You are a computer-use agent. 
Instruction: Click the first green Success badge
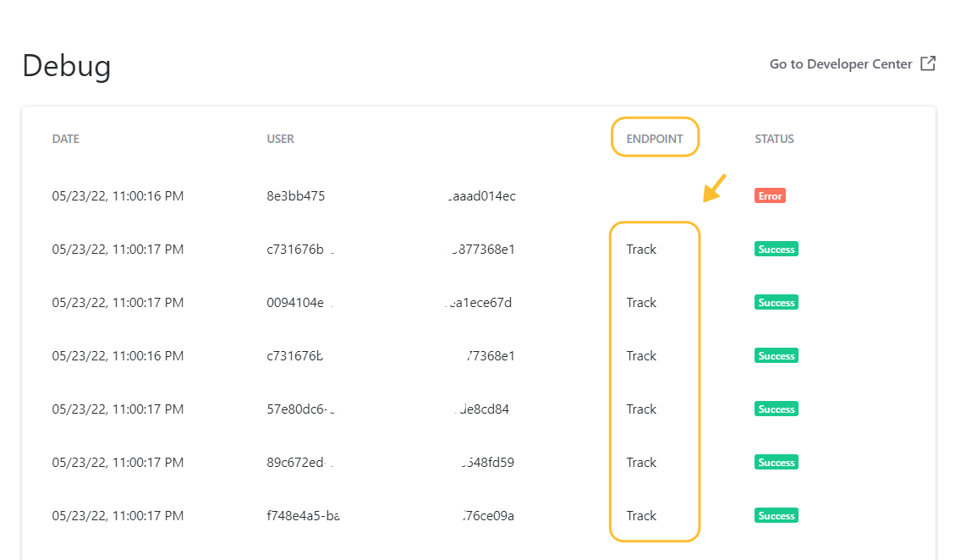(776, 249)
